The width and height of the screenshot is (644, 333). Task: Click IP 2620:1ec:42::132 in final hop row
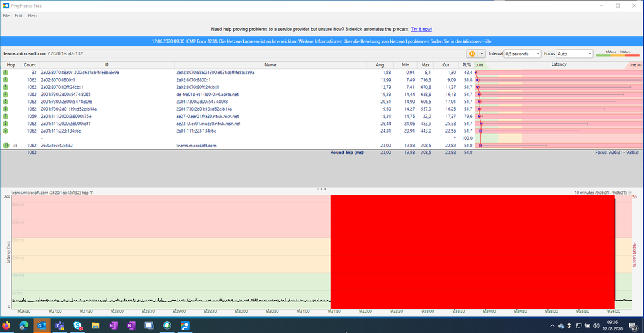click(x=57, y=146)
